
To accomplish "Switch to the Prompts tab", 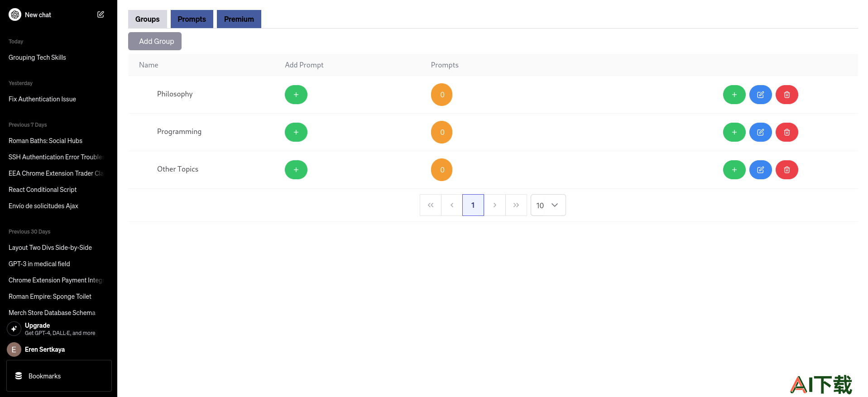I will tap(192, 19).
